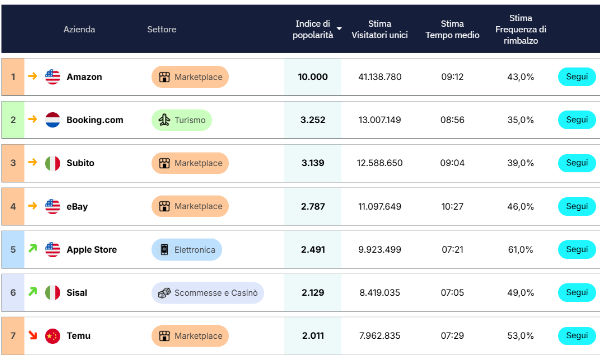Image resolution: width=600 pixels, height=360 pixels.
Task: Click the airplane icon in the Turismo tag
Action: click(164, 120)
